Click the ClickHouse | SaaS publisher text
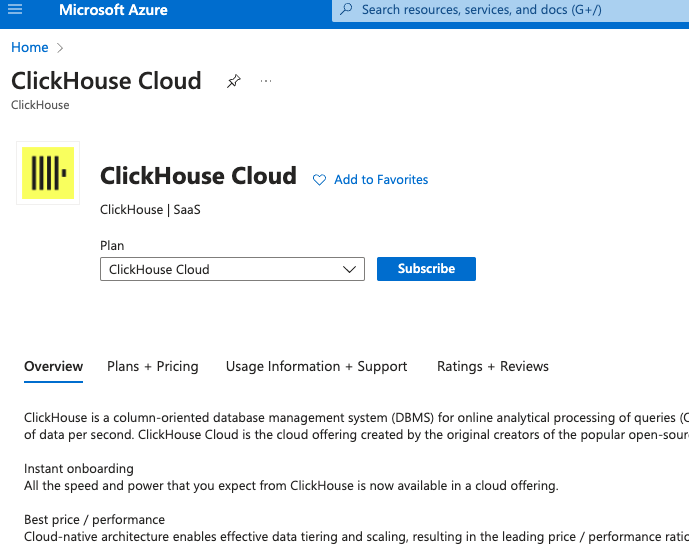689x551 pixels. point(150,210)
